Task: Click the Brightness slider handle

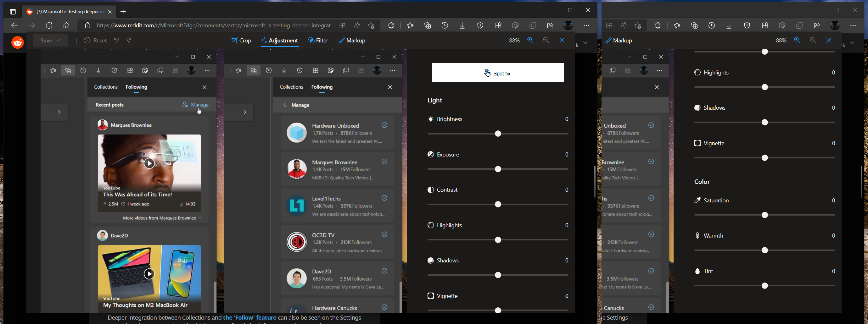Action: click(498, 134)
